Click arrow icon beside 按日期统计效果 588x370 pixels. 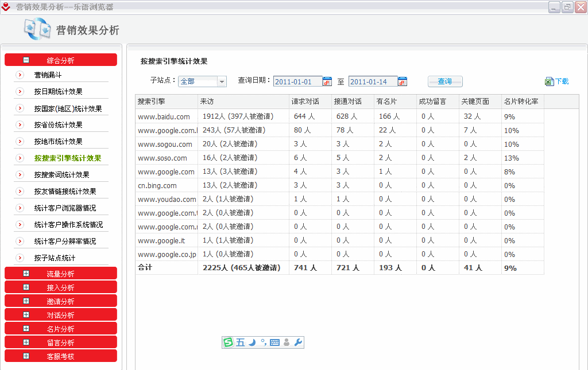20,91
